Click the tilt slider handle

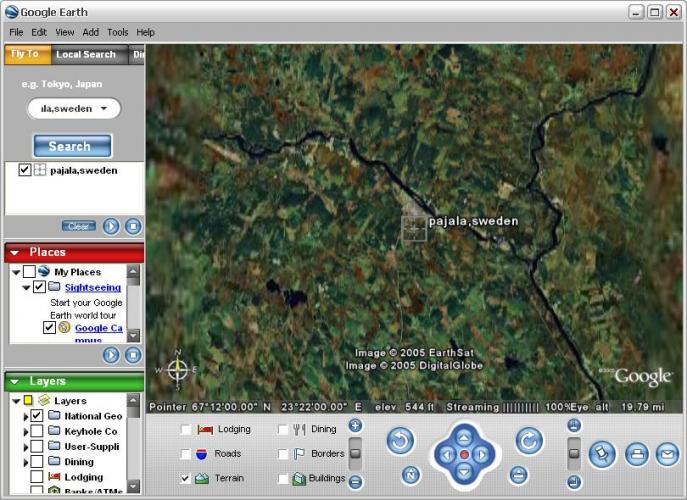(x=574, y=454)
